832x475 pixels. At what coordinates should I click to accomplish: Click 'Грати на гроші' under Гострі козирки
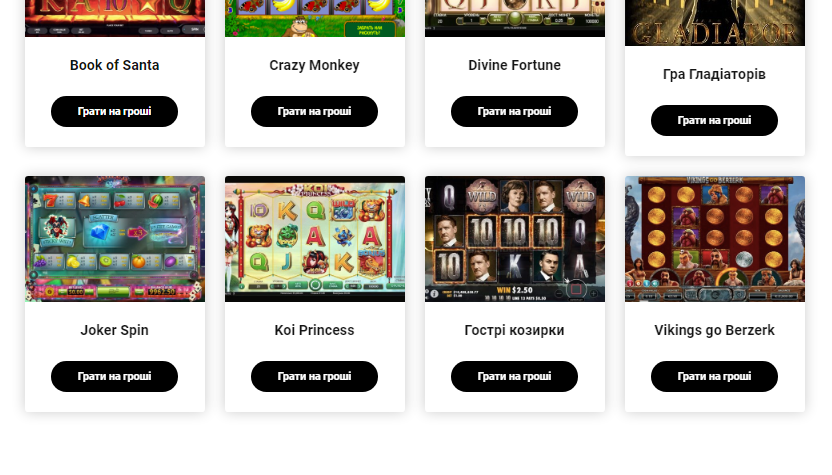[x=515, y=377]
